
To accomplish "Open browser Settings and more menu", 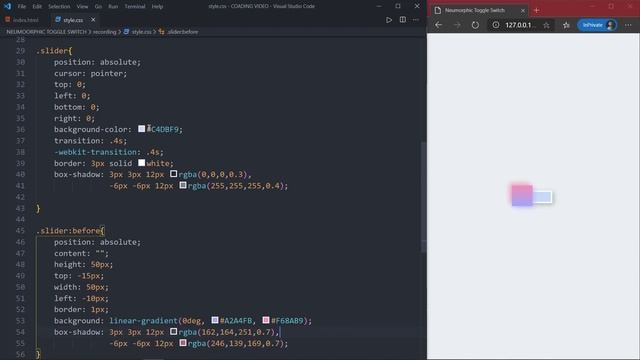I will pyautogui.click(x=628, y=25).
